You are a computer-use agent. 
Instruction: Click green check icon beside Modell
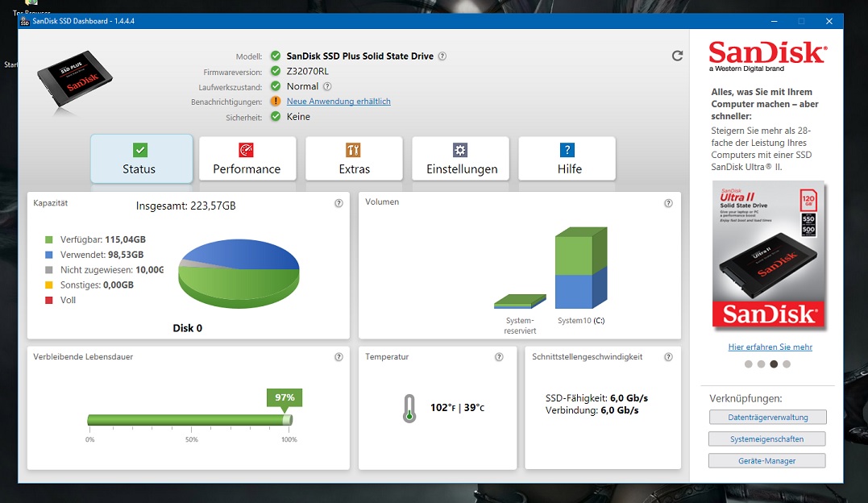coord(275,56)
